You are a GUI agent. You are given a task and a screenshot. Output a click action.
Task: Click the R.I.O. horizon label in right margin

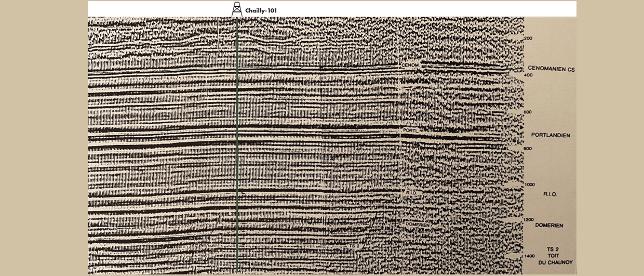(x=550, y=193)
